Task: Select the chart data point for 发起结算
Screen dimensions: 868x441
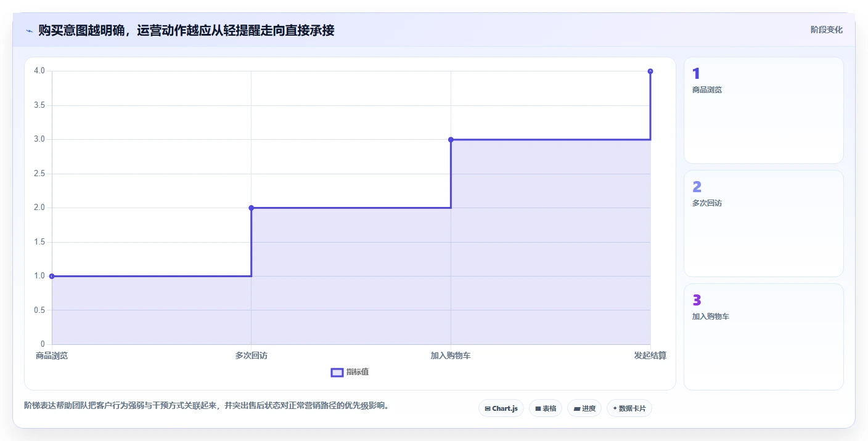Action: [650, 71]
